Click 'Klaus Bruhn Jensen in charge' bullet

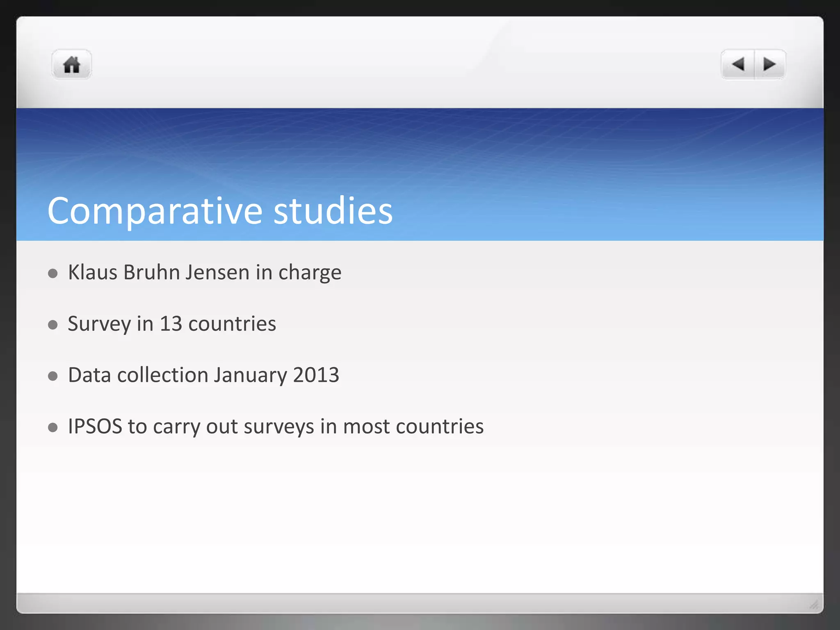click(205, 273)
